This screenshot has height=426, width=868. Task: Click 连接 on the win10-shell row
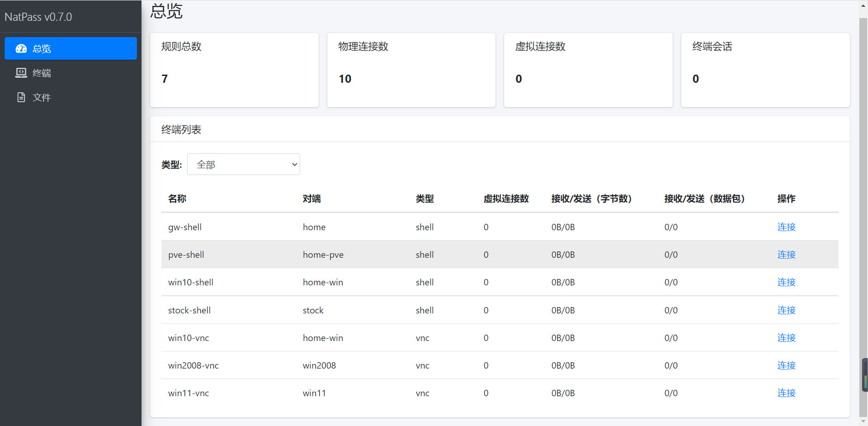(786, 282)
